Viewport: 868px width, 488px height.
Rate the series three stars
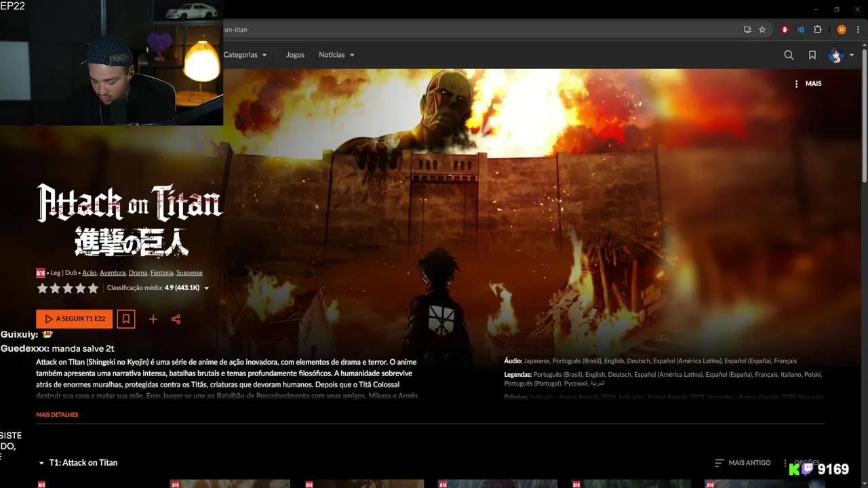(x=68, y=288)
